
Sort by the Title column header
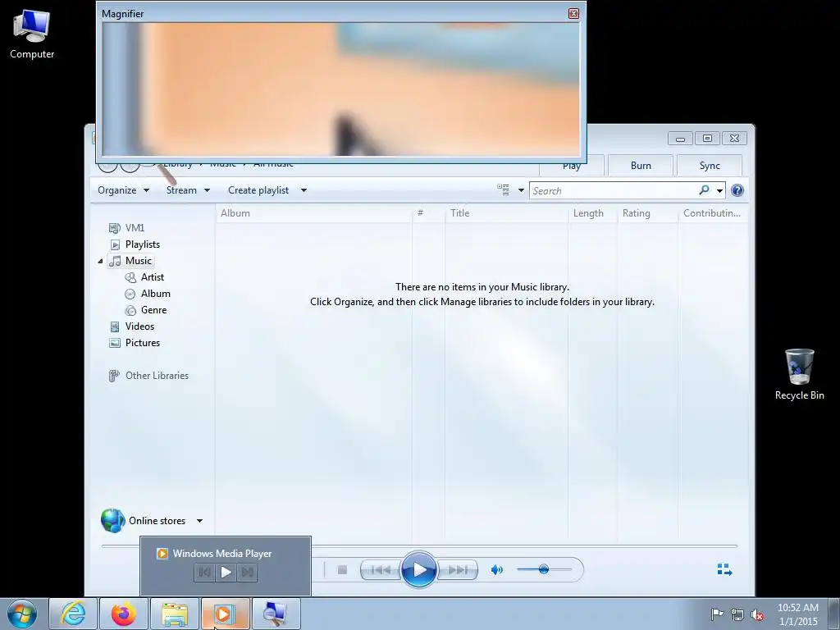[x=506, y=213]
